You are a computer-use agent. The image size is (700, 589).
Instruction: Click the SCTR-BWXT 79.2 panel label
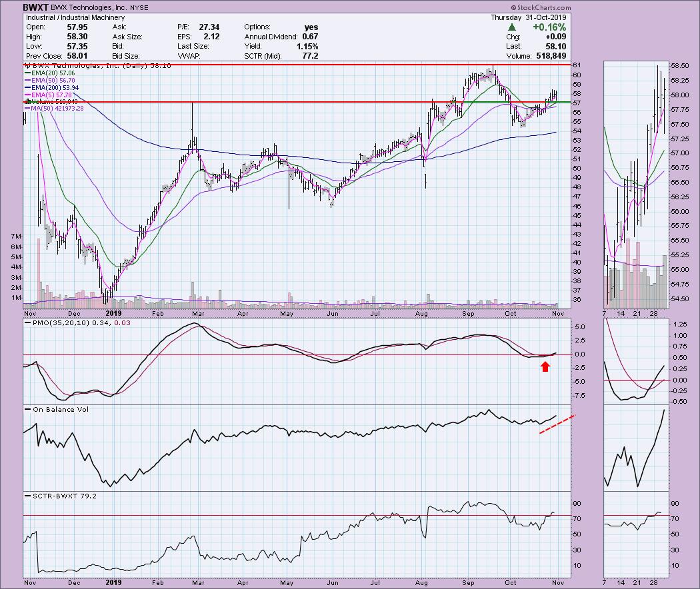(61, 496)
